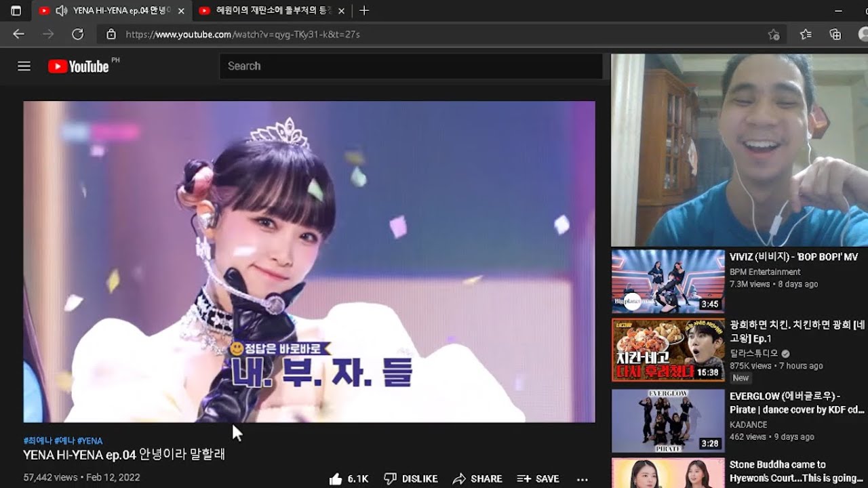868x488 pixels.
Task: Open the Favorites list icon
Action: pyautogui.click(x=806, y=34)
